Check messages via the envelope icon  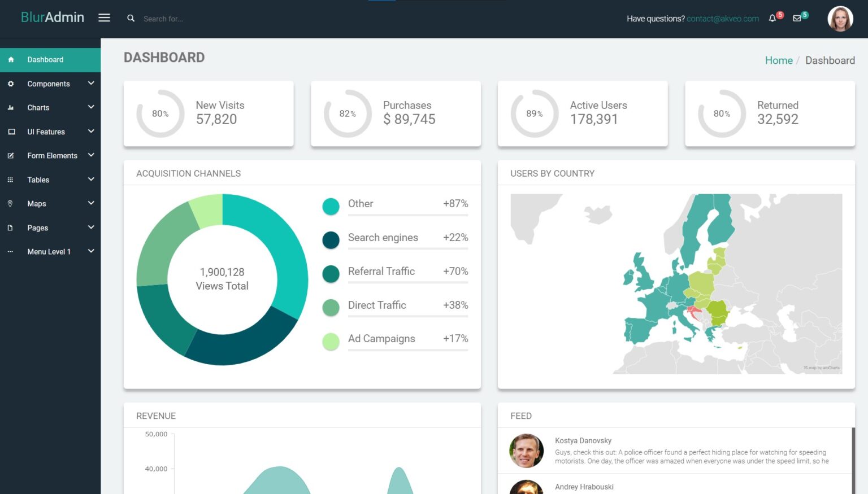coord(797,18)
